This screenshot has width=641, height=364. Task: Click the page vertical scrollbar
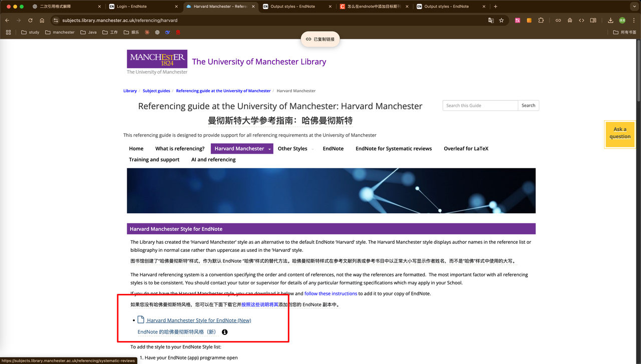click(x=638, y=70)
